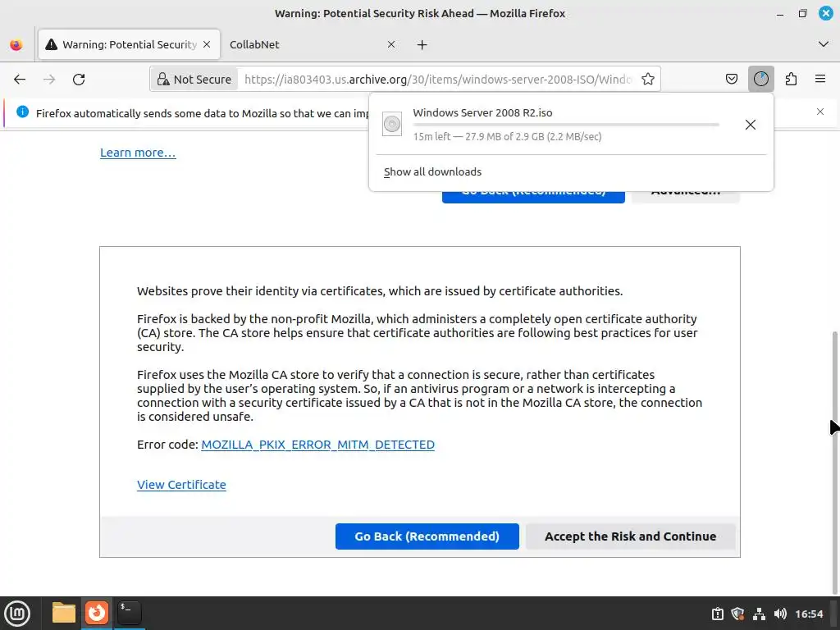Viewport: 840px width, 630px height.
Task: Open View Certificate link
Action: coord(181,485)
